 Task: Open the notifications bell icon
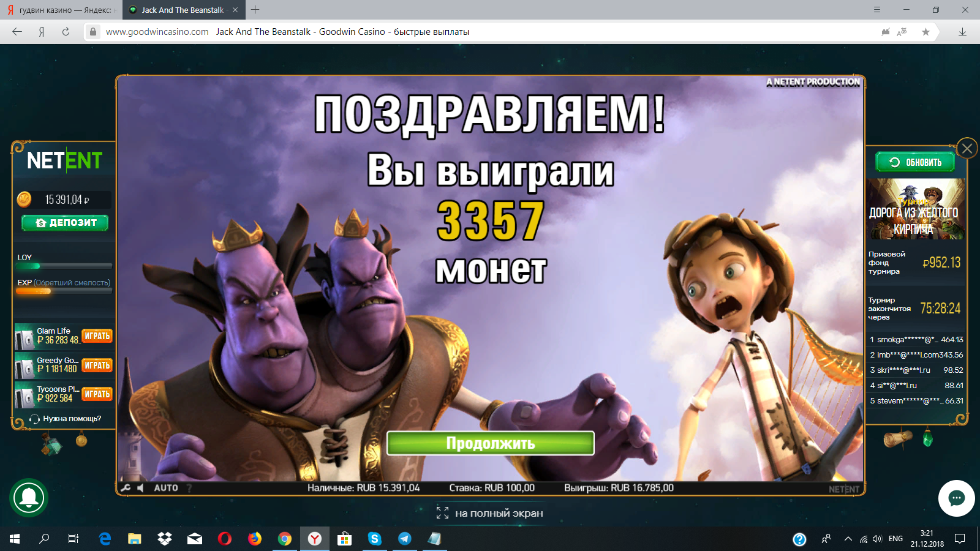[29, 497]
